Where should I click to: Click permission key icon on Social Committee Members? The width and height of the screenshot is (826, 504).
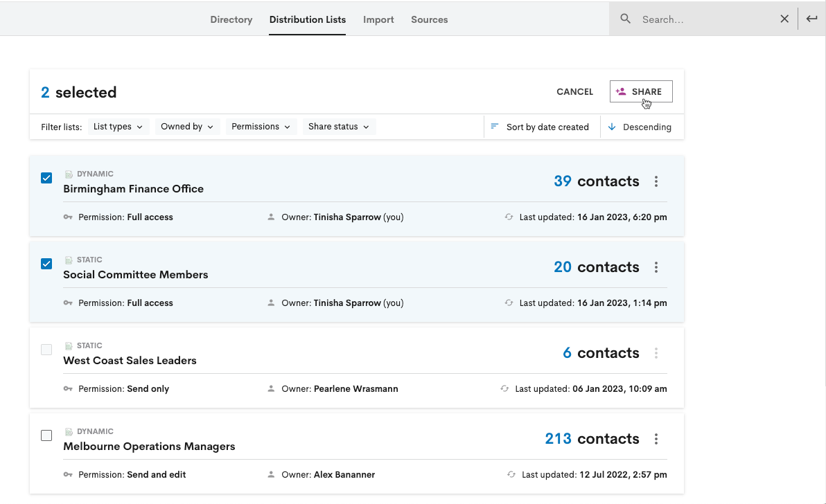tap(68, 303)
